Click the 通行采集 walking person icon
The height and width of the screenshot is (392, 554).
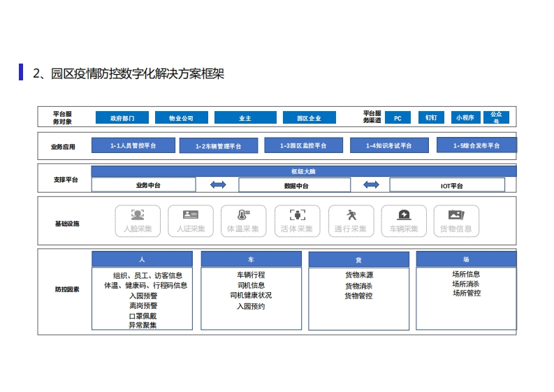pyautogui.click(x=351, y=215)
